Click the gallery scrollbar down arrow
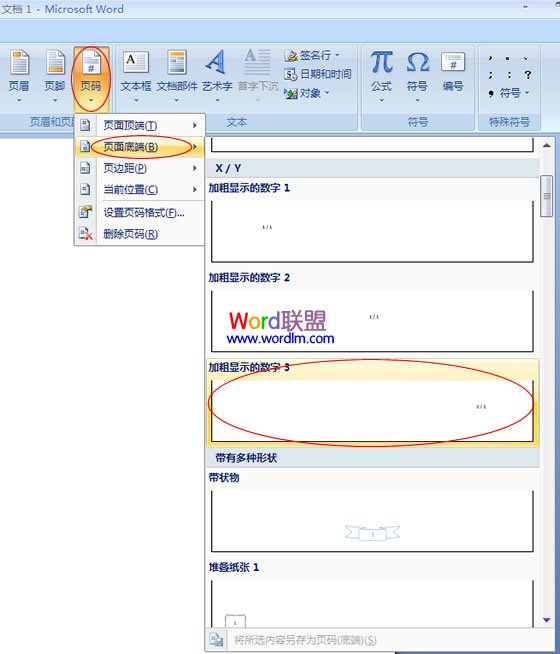The image size is (560, 654). pos(547,620)
